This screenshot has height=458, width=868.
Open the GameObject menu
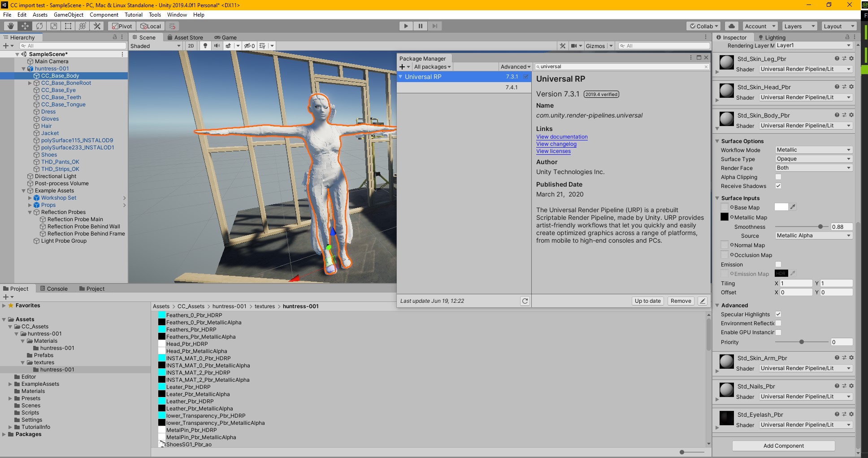pos(69,15)
